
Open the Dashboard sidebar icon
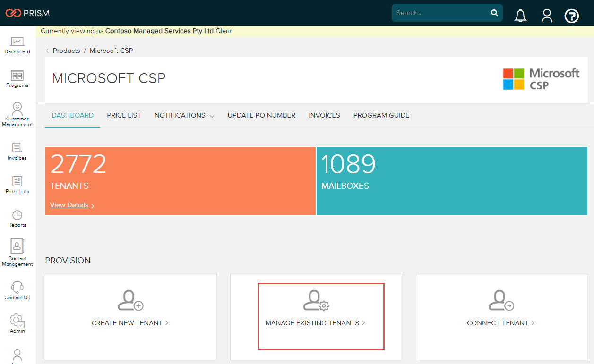[x=17, y=42]
